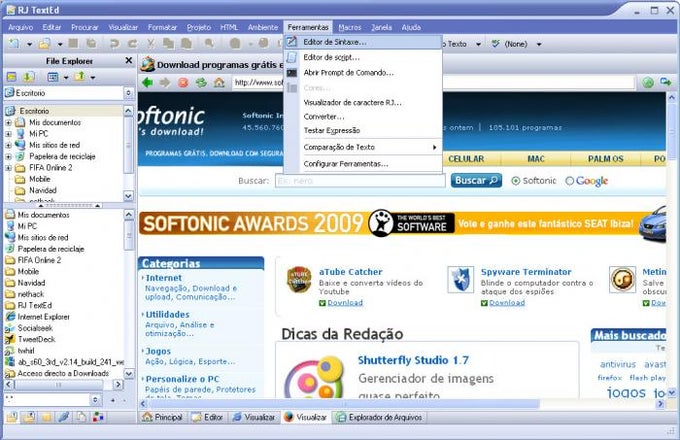Viewport: 680px width, 440px height.
Task: Click the File Explorer up-folder icon
Action: click(x=79, y=77)
